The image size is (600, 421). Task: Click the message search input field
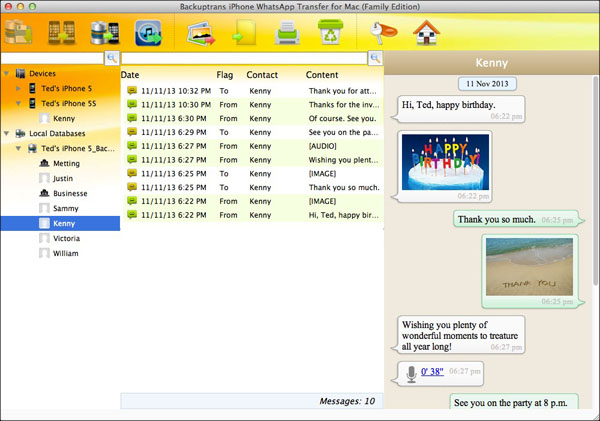pos(244,59)
